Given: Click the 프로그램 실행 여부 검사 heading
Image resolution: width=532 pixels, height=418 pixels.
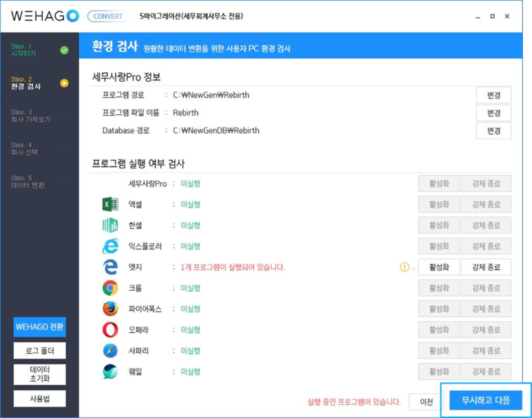Looking at the screenshot, I should pyautogui.click(x=138, y=164).
